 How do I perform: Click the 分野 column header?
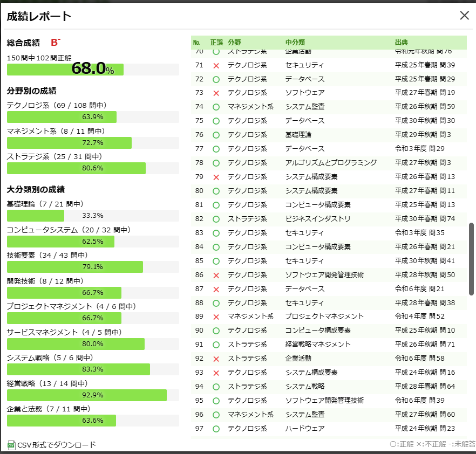pos(234,43)
